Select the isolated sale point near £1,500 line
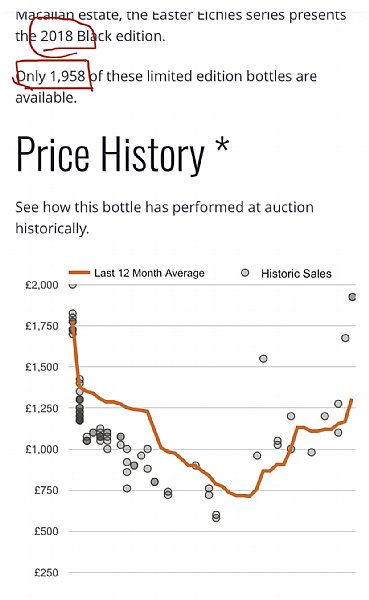 point(263,359)
